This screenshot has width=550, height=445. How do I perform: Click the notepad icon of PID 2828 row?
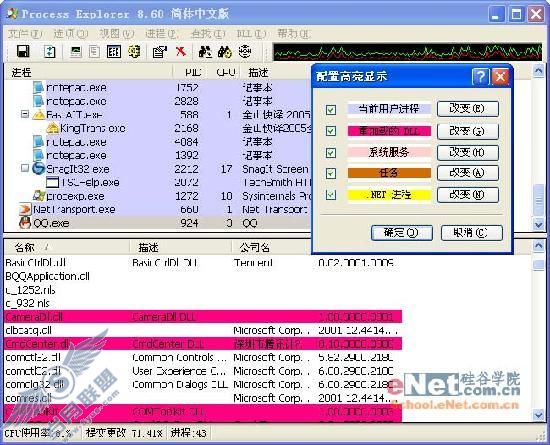click(x=39, y=101)
